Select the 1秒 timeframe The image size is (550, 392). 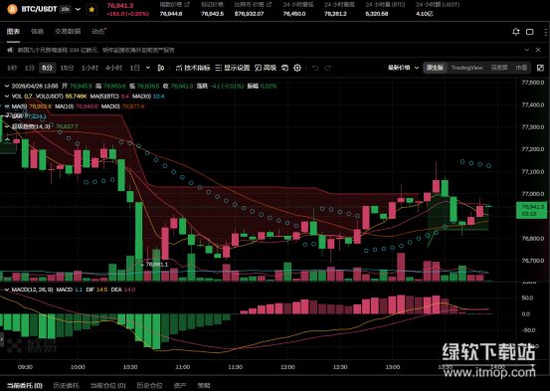tap(12, 68)
